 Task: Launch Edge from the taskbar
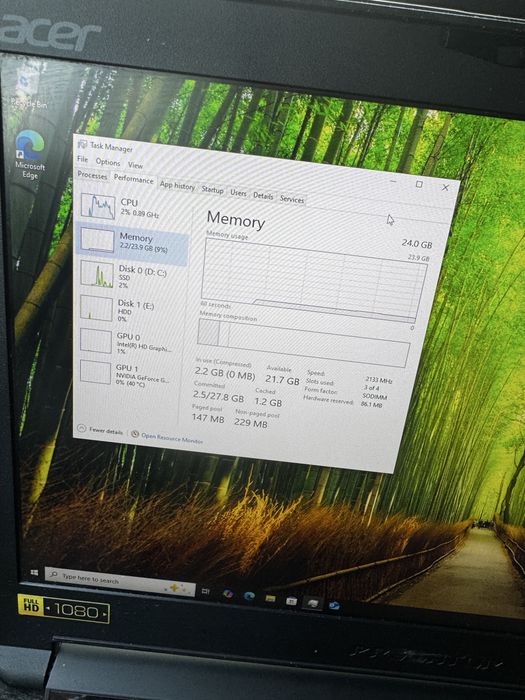pyautogui.click(x=249, y=596)
